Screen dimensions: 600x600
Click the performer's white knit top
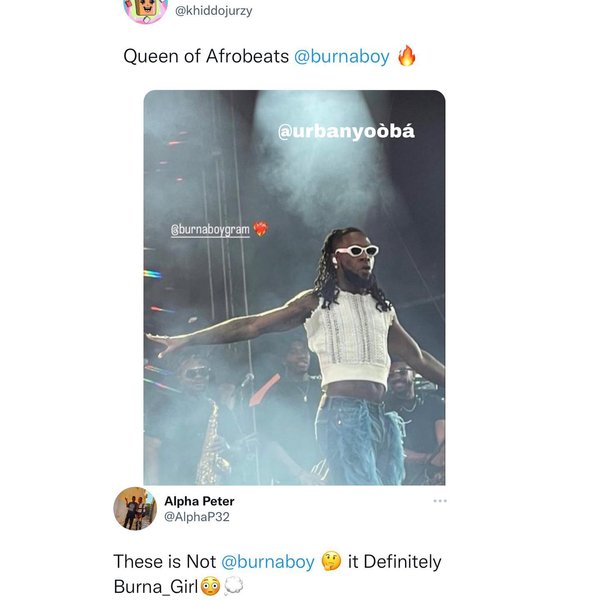(x=350, y=340)
